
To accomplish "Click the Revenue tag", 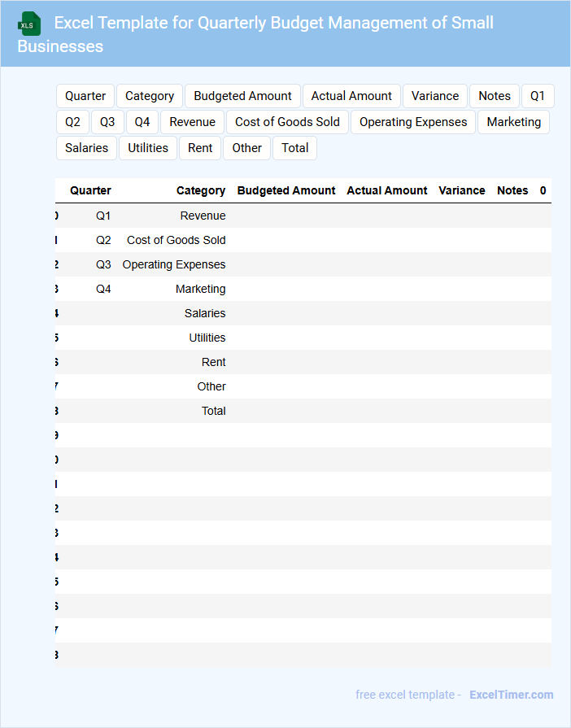I will coord(192,122).
